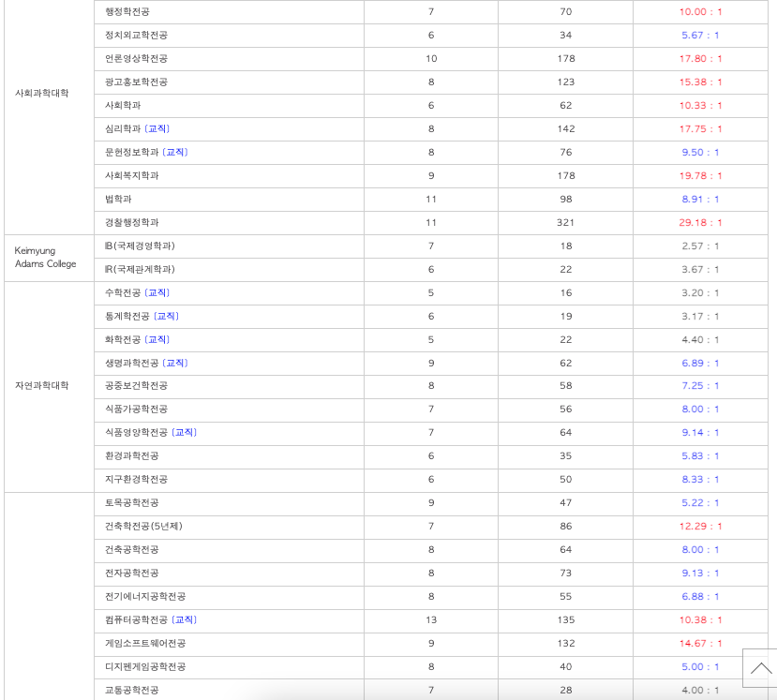Image resolution: width=777 pixels, height=700 pixels.
Task: Select the 12.29 : 1 ratio for 건축학전공
Action: click(x=700, y=526)
